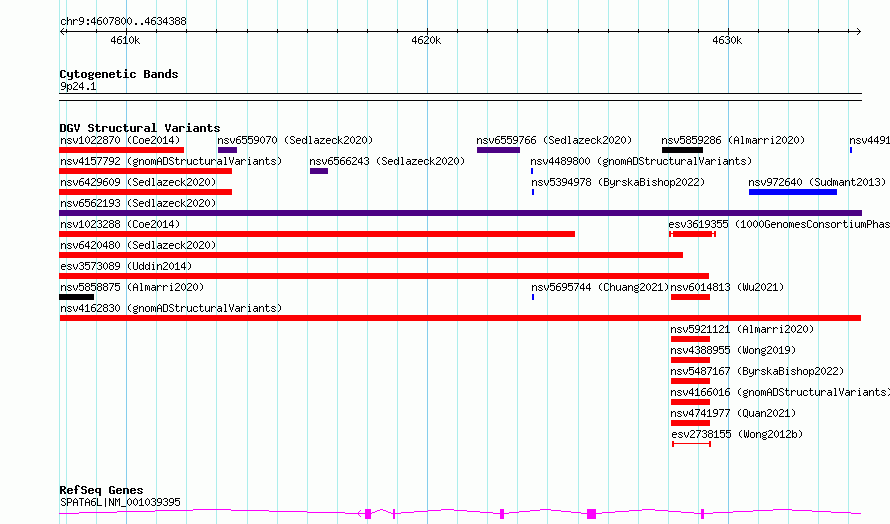Click the red bar under nsv4388955

point(690,360)
